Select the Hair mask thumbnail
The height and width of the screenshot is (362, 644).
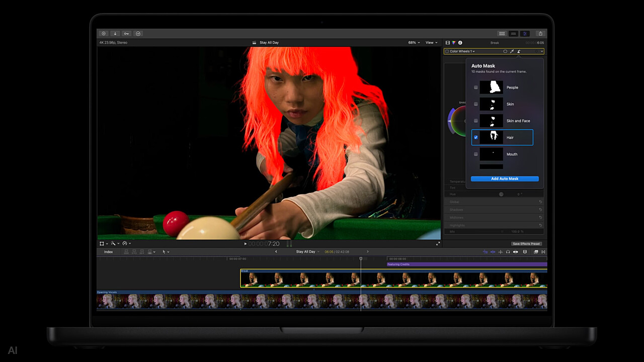(x=491, y=137)
